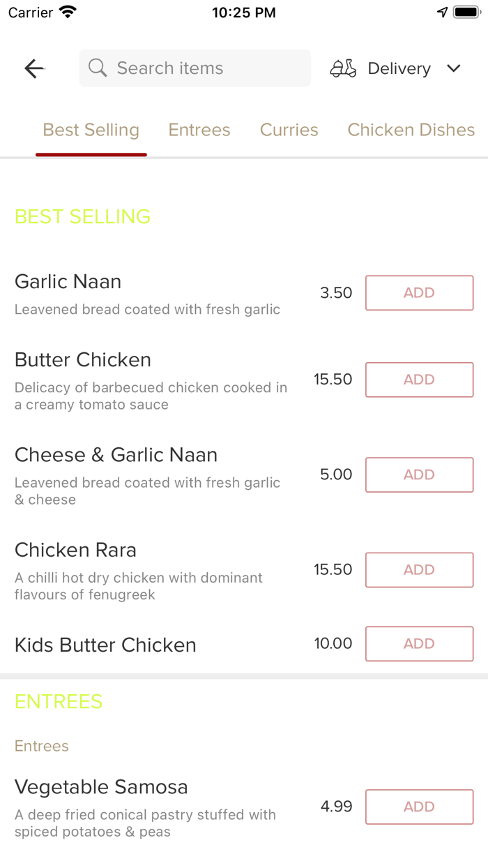Tap the delivery scooter icon
Viewport: 488px width, 868px height.
[x=343, y=68]
